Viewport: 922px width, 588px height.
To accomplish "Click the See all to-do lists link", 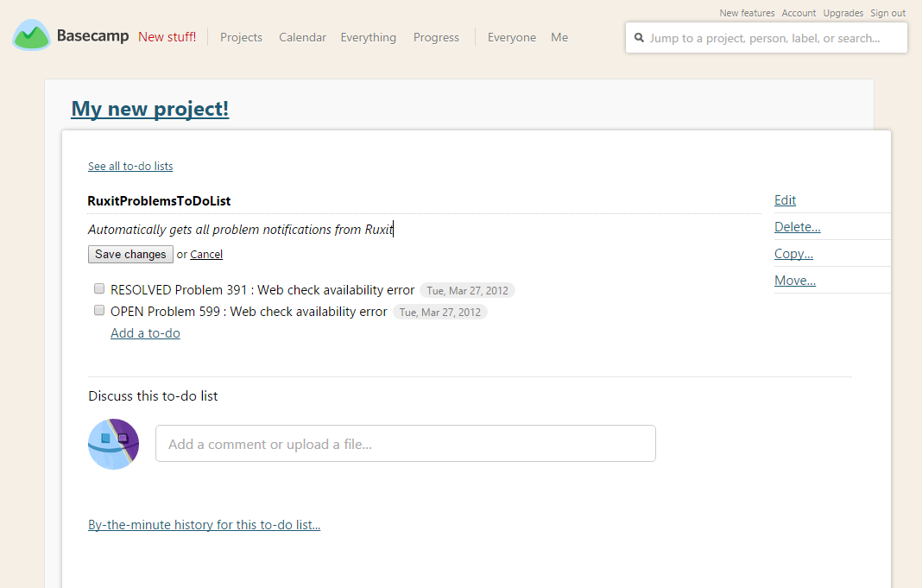I will coord(130,167).
